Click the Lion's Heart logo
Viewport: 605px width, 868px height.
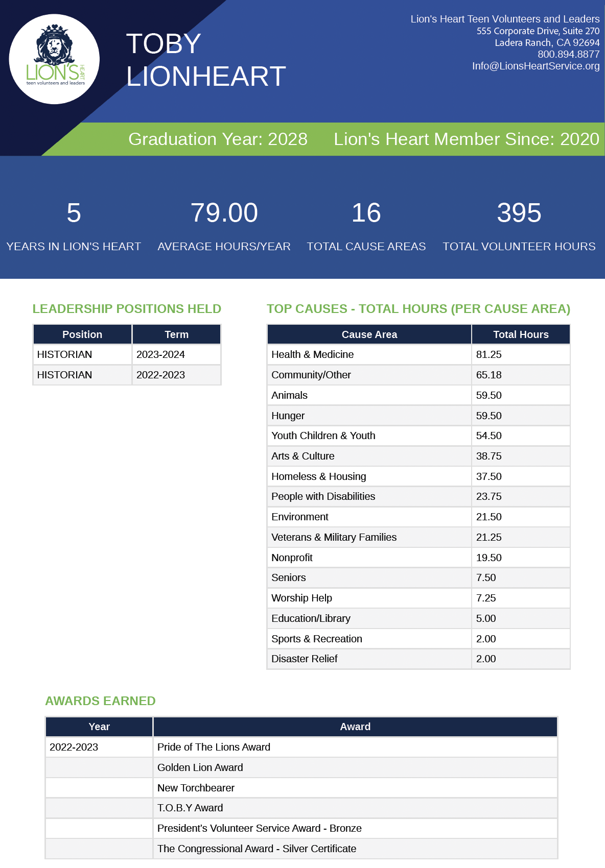(54, 59)
